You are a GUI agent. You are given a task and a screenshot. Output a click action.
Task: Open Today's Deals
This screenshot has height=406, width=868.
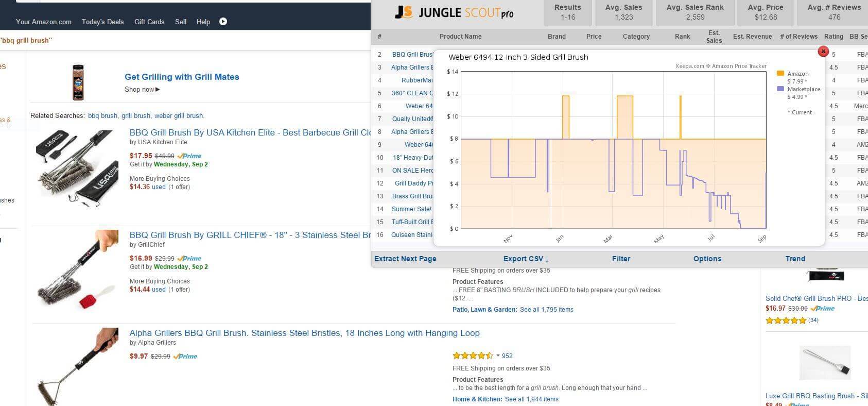pos(102,22)
